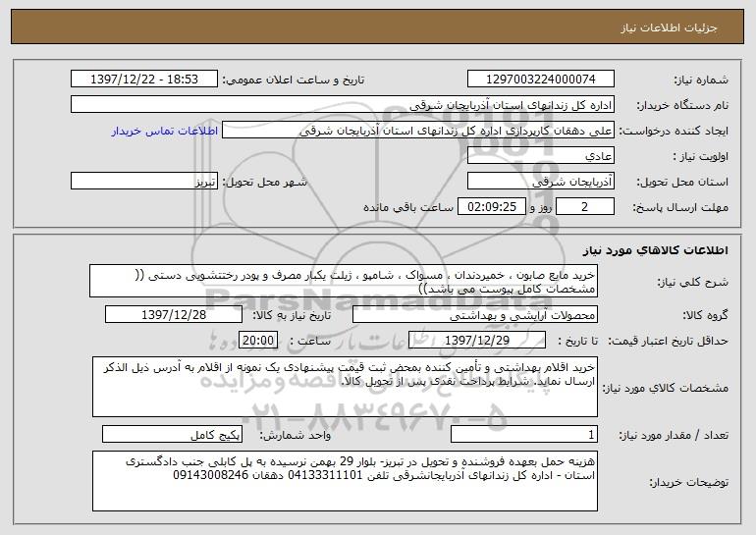Click the label نام دستگاه خریدار

682,105
